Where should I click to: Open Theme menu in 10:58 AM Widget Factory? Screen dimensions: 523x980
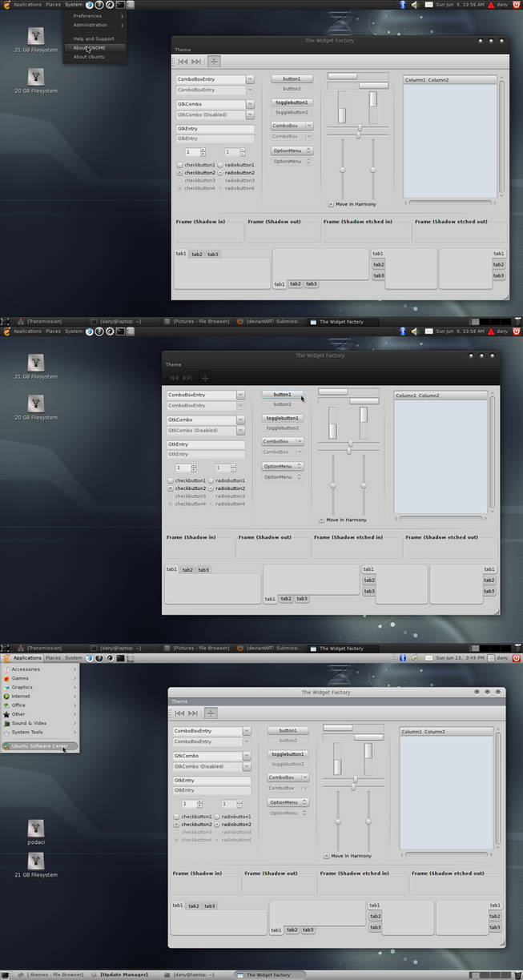(173, 364)
